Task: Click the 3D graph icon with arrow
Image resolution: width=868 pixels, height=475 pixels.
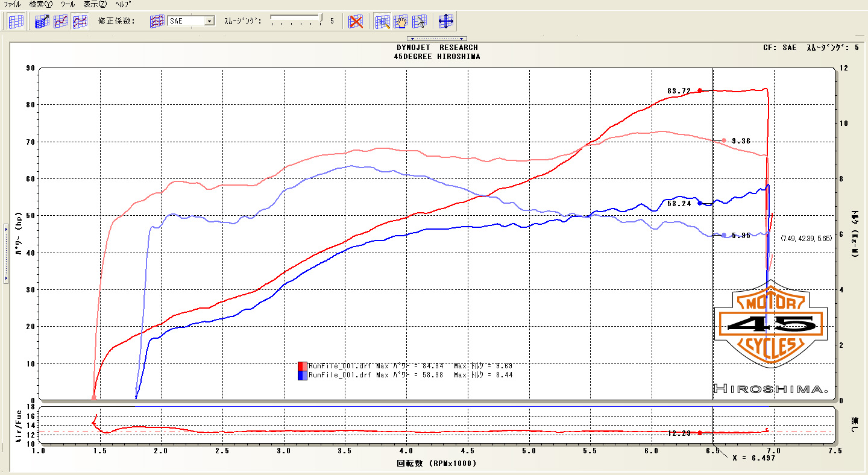Action: 42,22
